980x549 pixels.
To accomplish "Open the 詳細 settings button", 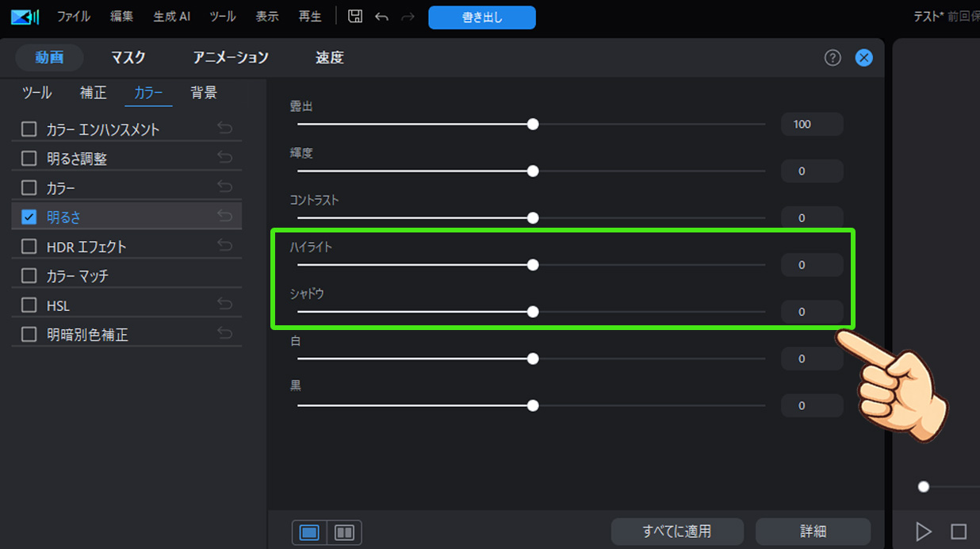I will point(813,532).
